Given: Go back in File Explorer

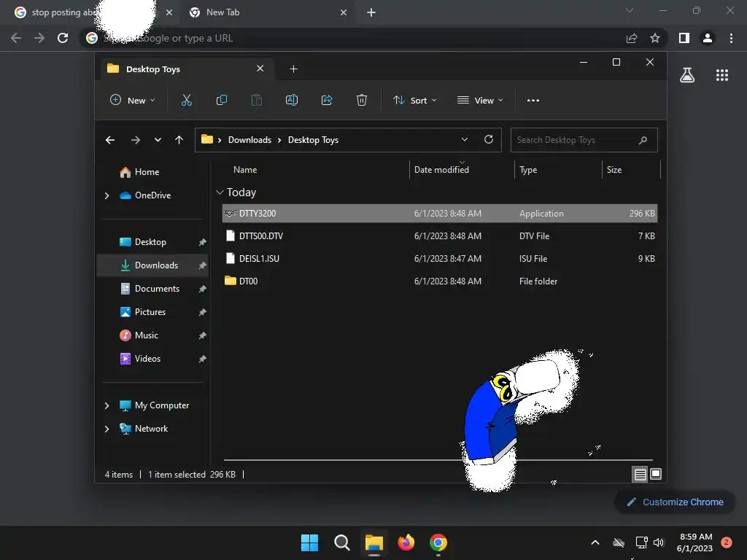Looking at the screenshot, I should click(110, 140).
